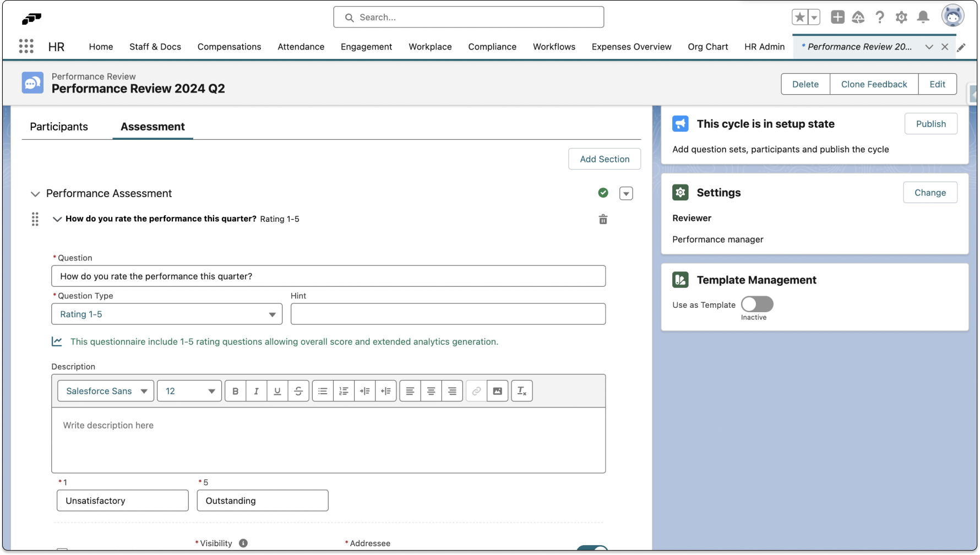Open the Salesforce Sans font dropdown
The width and height of the screenshot is (980, 555).
tap(106, 391)
